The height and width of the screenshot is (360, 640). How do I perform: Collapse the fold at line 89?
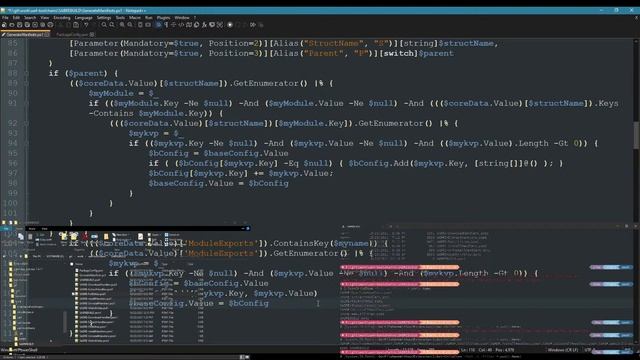pos(27,83)
